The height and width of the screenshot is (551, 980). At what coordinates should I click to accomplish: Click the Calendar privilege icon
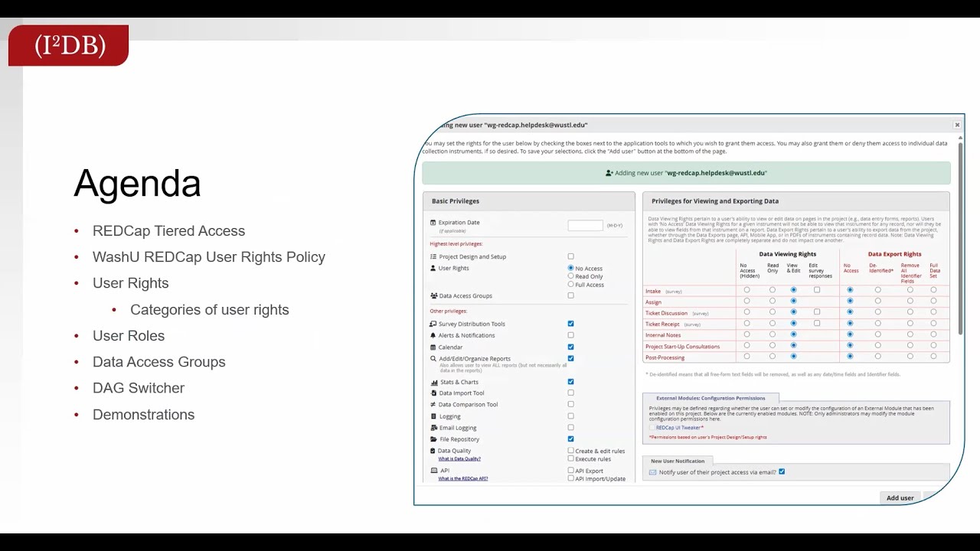click(433, 347)
